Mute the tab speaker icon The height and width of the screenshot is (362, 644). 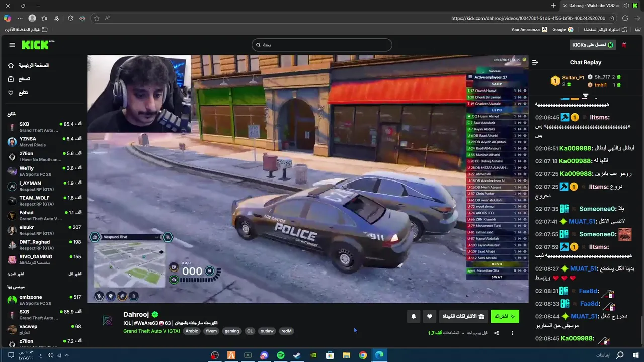pyautogui.click(x=626, y=6)
